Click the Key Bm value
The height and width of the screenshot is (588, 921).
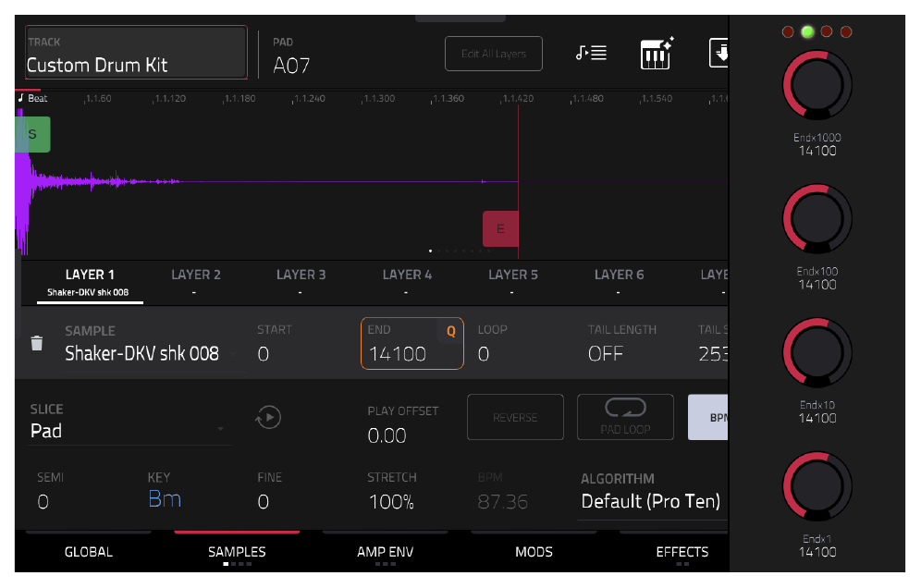[165, 498]
